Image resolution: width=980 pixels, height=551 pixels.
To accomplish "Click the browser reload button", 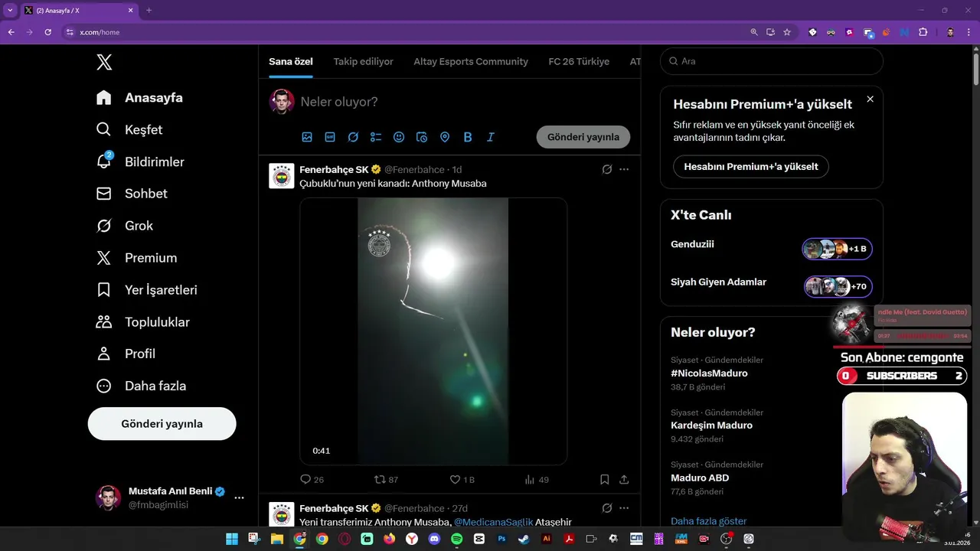I will tap(47, 32).
